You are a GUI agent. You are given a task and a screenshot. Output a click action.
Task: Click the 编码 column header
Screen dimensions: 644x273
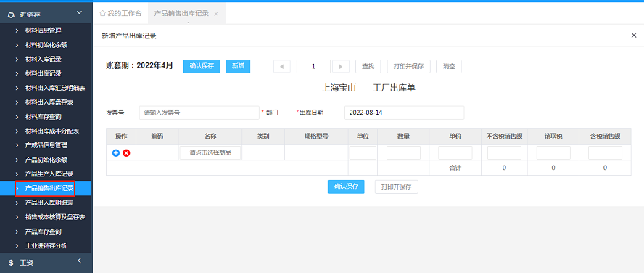tap(157, 136)
